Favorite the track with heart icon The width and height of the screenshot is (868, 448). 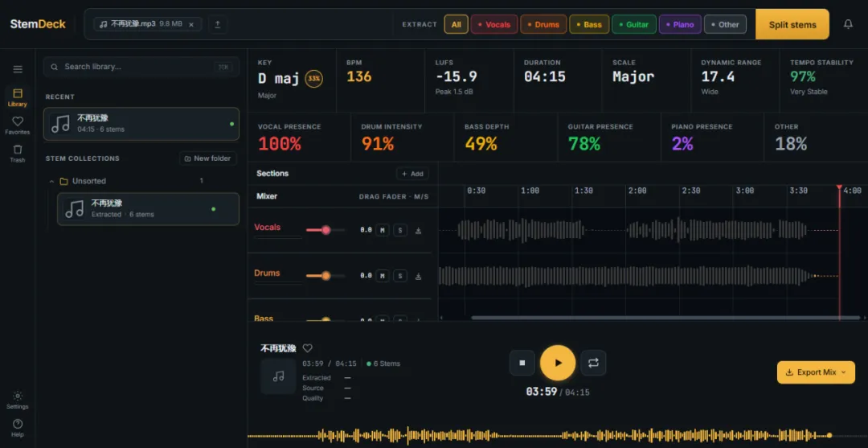pyautogui.click(x=307, y=348)
